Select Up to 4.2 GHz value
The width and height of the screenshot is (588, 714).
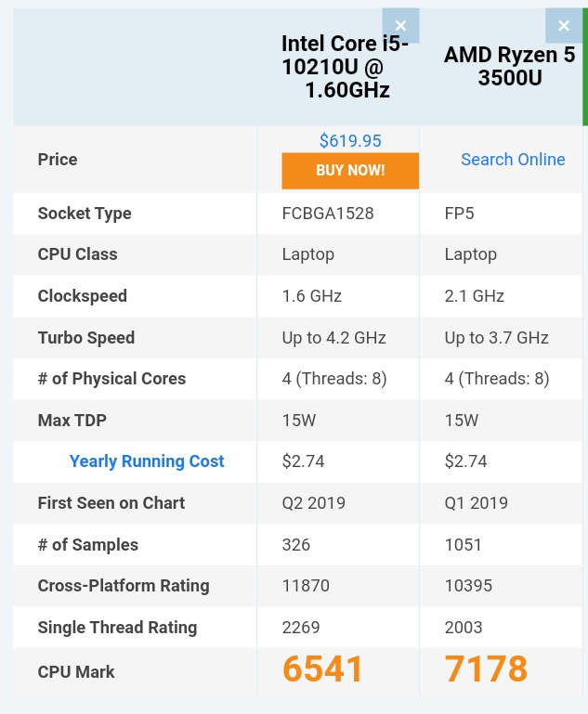(333, 338)
